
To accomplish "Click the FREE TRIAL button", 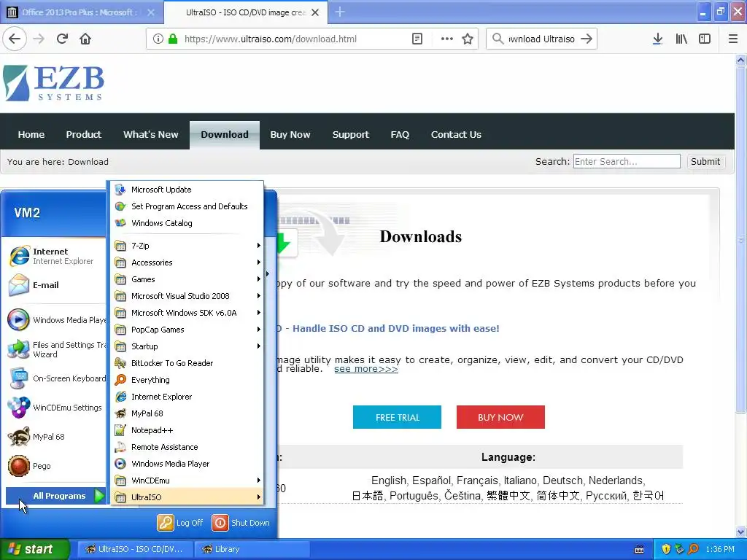I will coord(397,417).
